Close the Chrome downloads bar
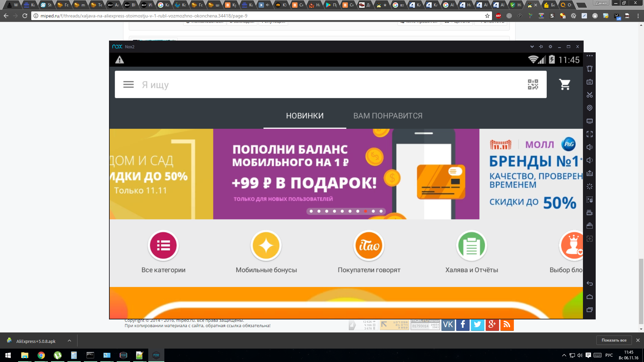The width and height of the screenshot is (644, 362). click(x=638, y=340)
